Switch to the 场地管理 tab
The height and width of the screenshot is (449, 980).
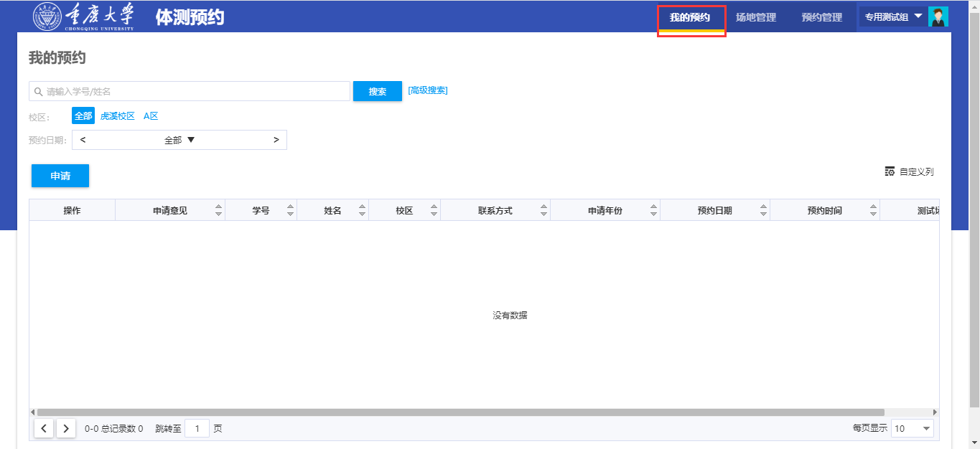[x=756, y=17]
